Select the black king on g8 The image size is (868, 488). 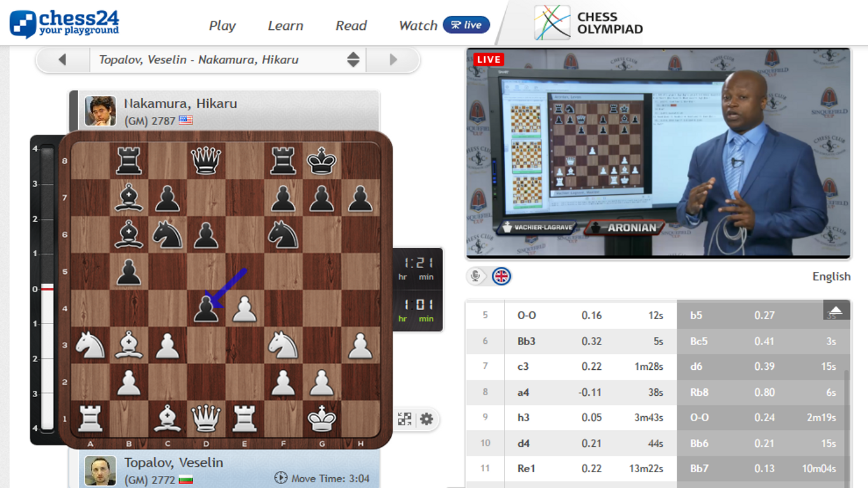pos(322,160)
